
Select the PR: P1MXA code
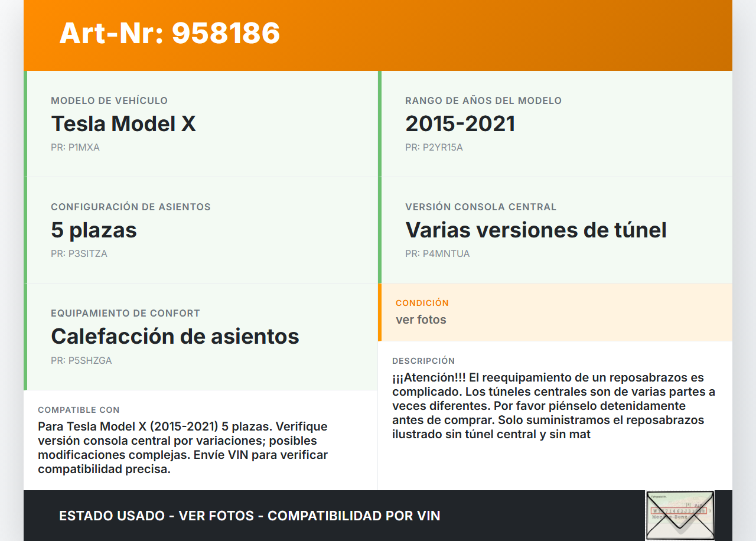[x=75, y=147]
